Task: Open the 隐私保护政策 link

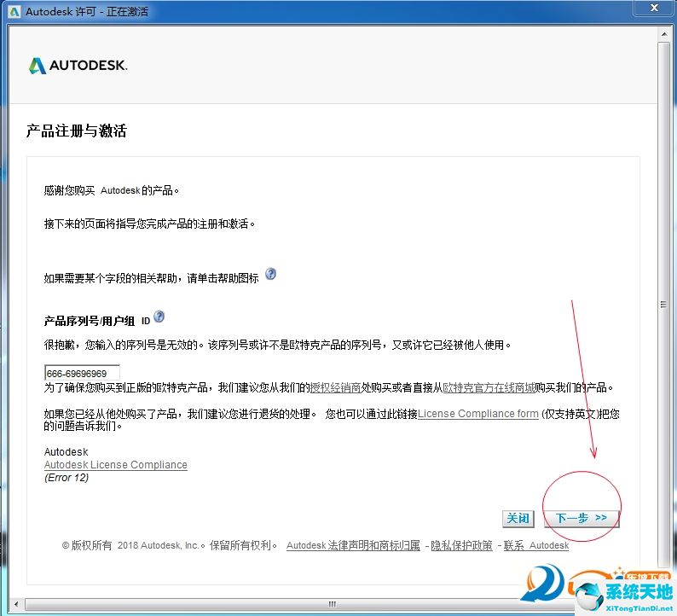Action: (x=461, y=545)
